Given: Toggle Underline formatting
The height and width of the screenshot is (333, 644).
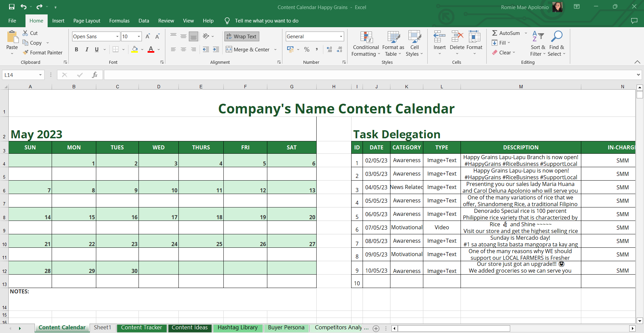Looking at the screenshot, I should pos(97,49).
